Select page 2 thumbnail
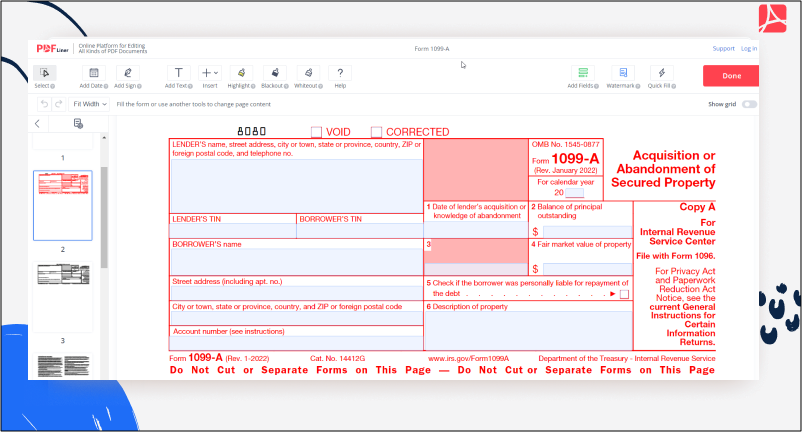The width and height of the screenshot is (802, 432). 63,206
